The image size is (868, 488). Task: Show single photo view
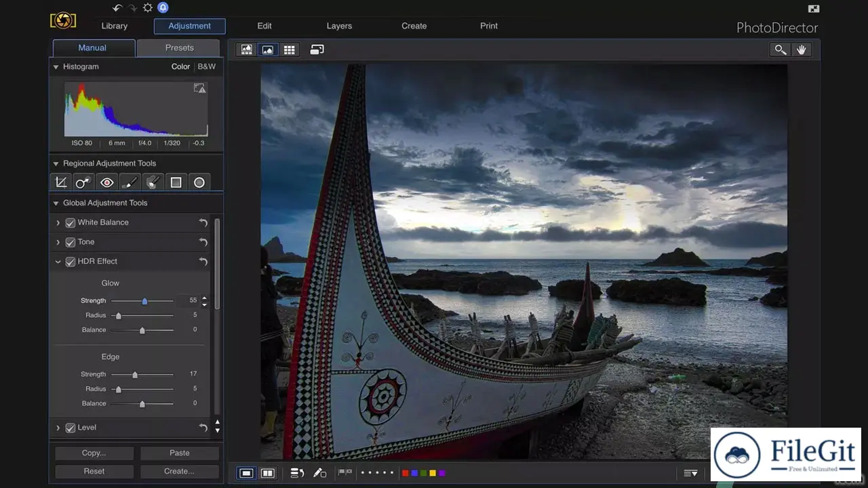point(247,473)
